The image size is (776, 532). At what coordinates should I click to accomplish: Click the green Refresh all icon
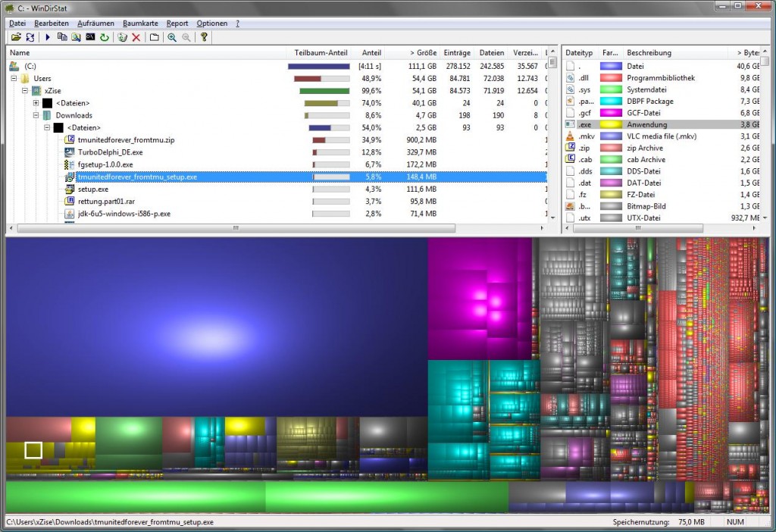point(104,36)
